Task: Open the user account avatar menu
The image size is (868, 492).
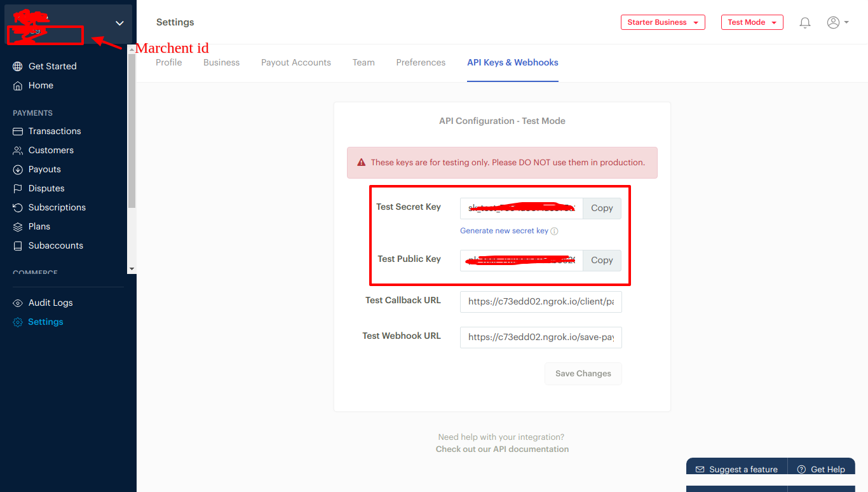Action: click(837, 22)
